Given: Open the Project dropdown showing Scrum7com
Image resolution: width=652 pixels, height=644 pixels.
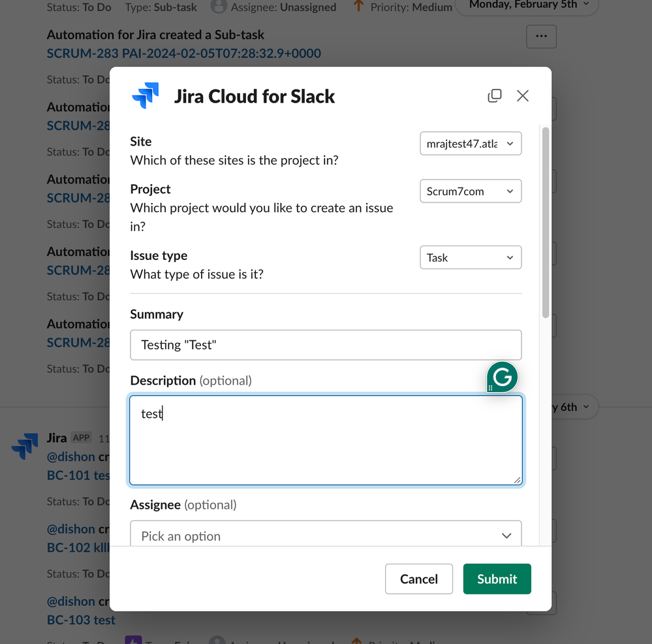Looking at the screenshot, I should pos(471,191).
